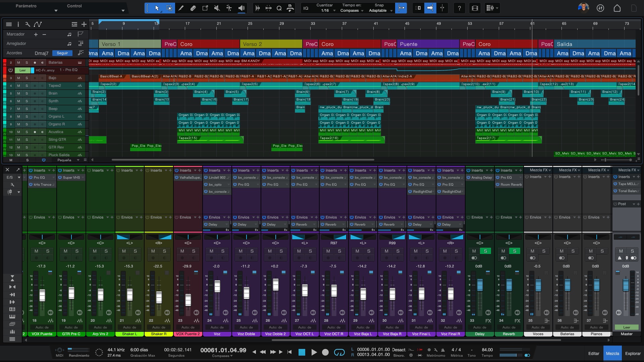644x362 pixels.
Task: Expand the Parámetro dropdown arrow
Action: pos(56,11)
